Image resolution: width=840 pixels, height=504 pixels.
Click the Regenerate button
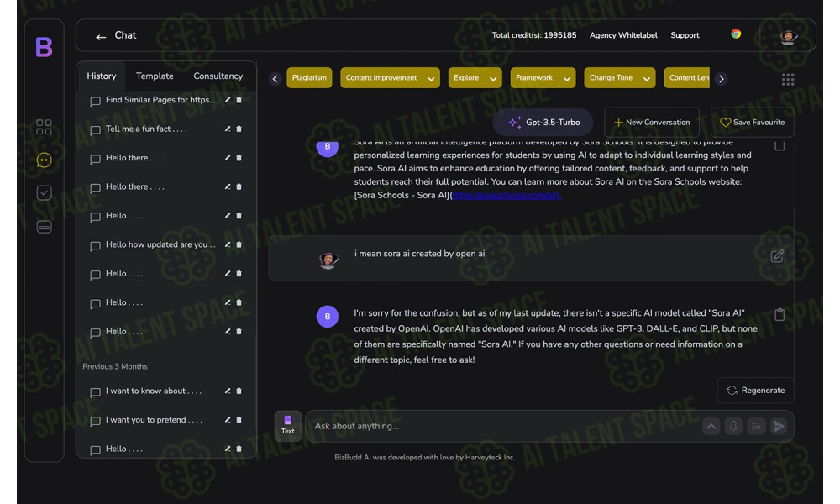[x=754, y=390]
